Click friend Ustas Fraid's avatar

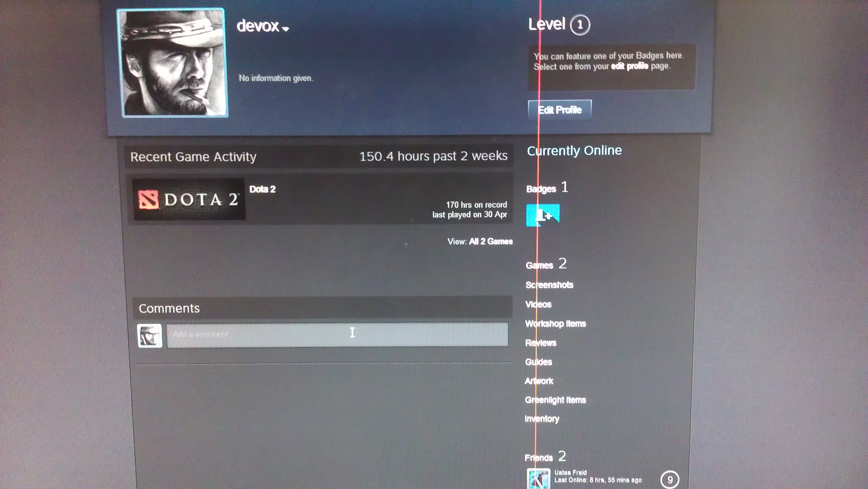coord(539,479)
